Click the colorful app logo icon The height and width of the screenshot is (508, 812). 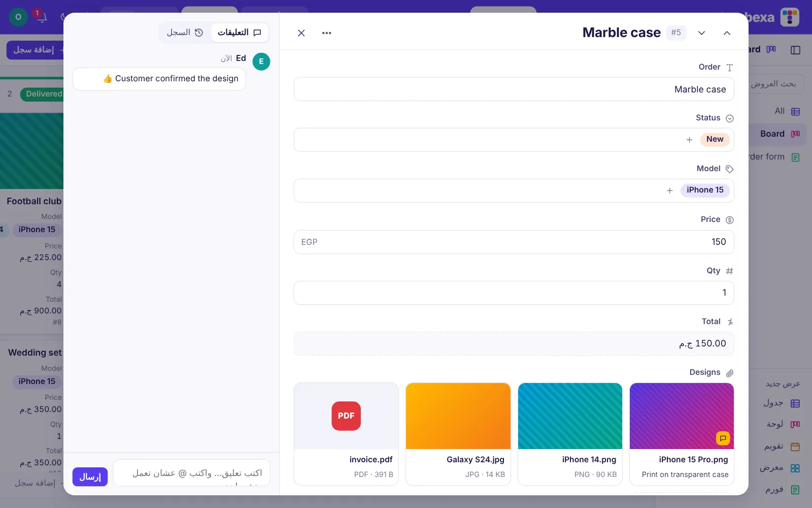pos(790,17)
